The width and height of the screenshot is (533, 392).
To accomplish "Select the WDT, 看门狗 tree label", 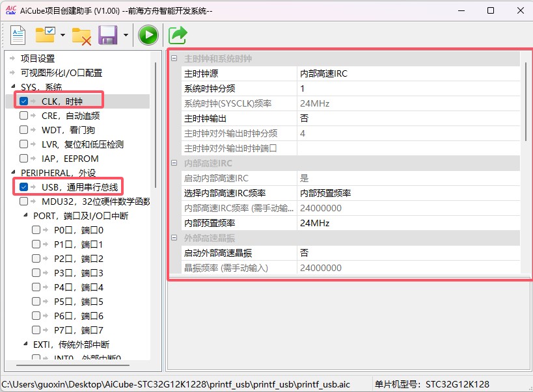I will click(x=68, y=130).
